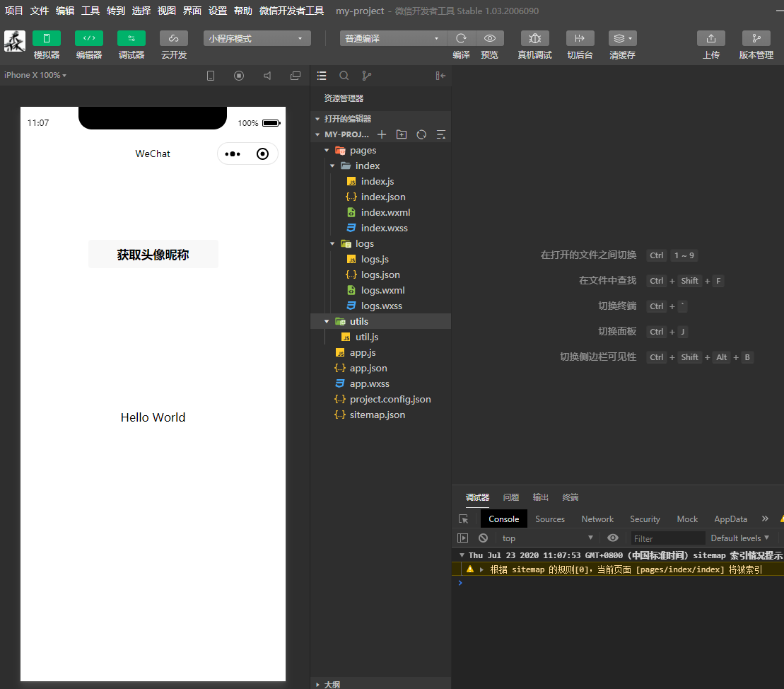
Task: Click the compile refresh icon
Action: 461,38
